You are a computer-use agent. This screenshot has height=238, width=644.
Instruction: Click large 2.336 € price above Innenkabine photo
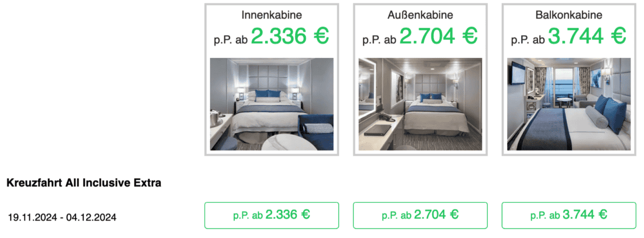tap(280, 37)
